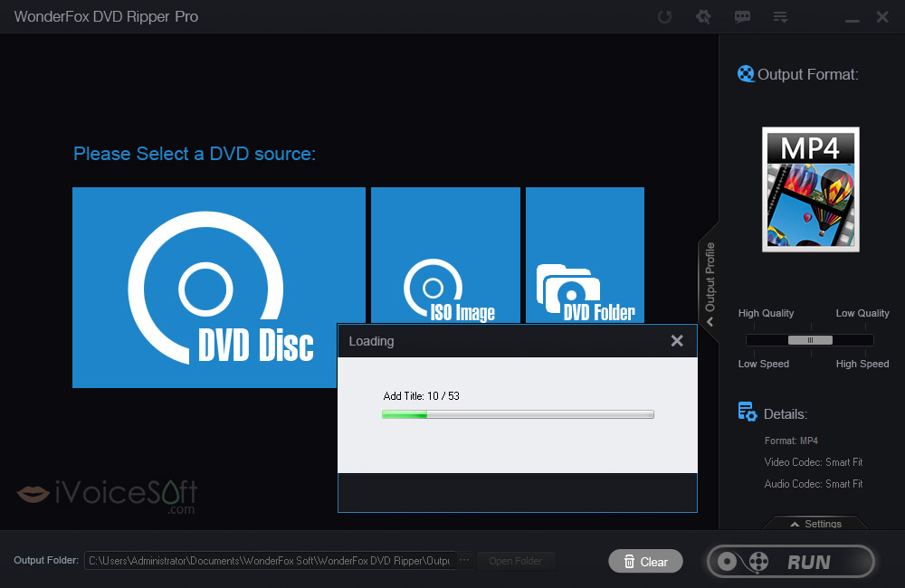Click the 'Please Select a DVD source:' heading
The image size is (905, 588).
click(195, 154)
